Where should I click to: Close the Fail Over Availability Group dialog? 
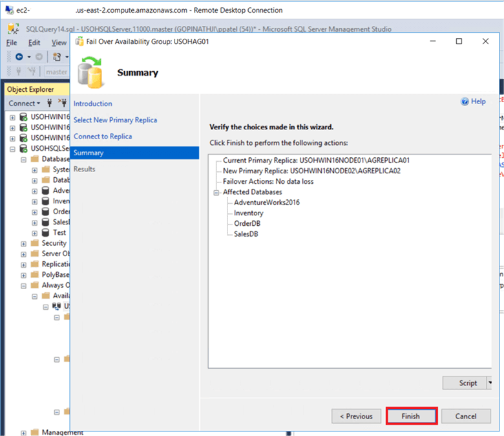click(x=485, y=41)
